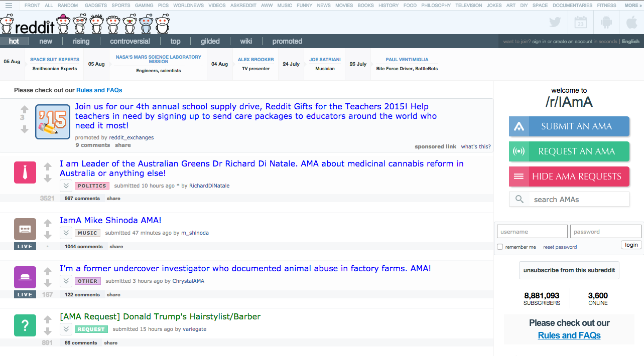
Task: Click the green question mark thumbnail on the Trump post
Action: click(x=25, y=325)
